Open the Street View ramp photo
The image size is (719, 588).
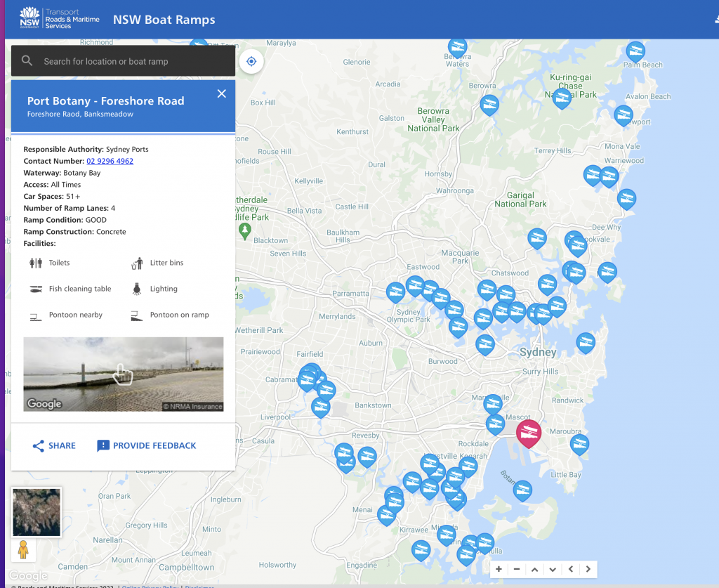click(x=124, y=374)
